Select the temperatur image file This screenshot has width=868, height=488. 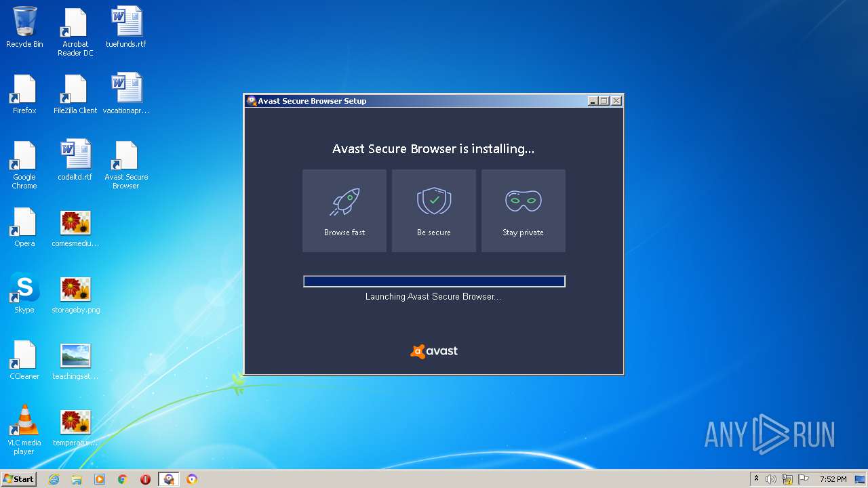75,428
